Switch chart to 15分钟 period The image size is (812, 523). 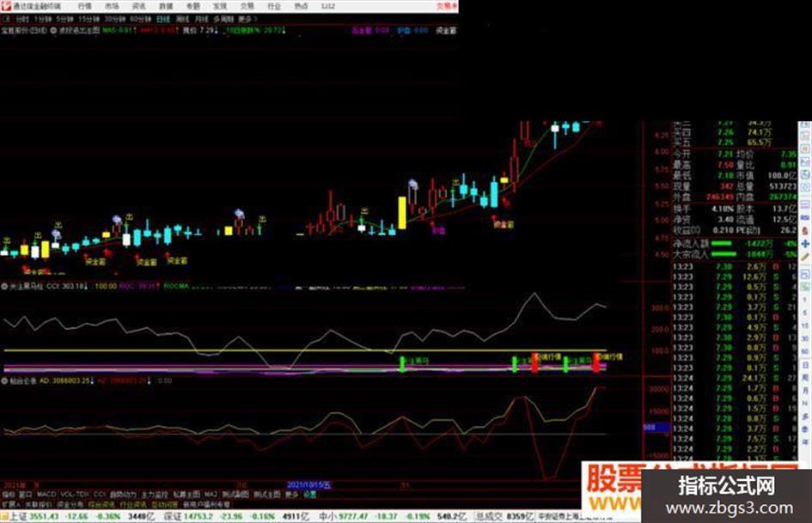point(89,19)
